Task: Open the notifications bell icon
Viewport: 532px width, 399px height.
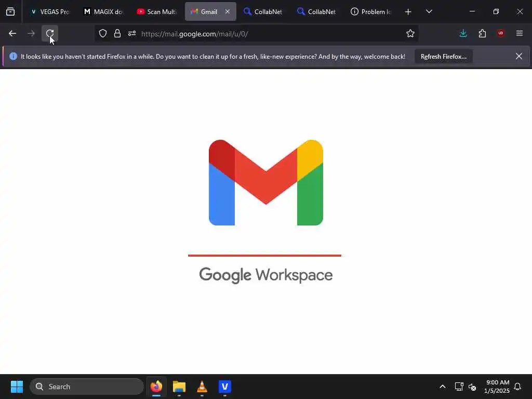Action: coord(517,387)
